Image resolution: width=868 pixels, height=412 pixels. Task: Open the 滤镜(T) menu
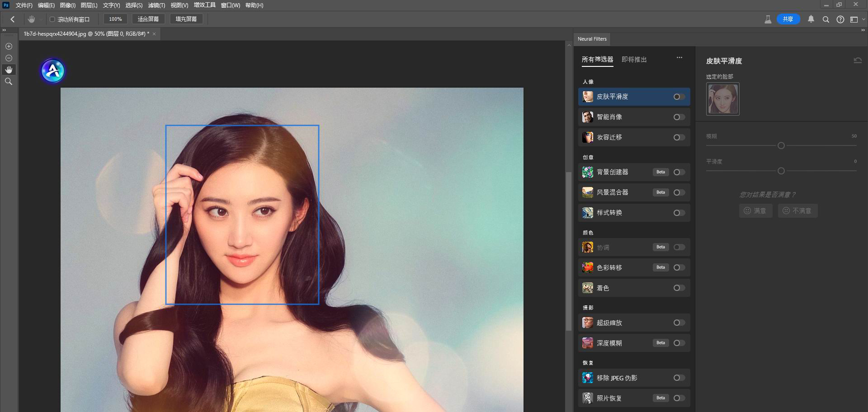(x=156, y=5)
